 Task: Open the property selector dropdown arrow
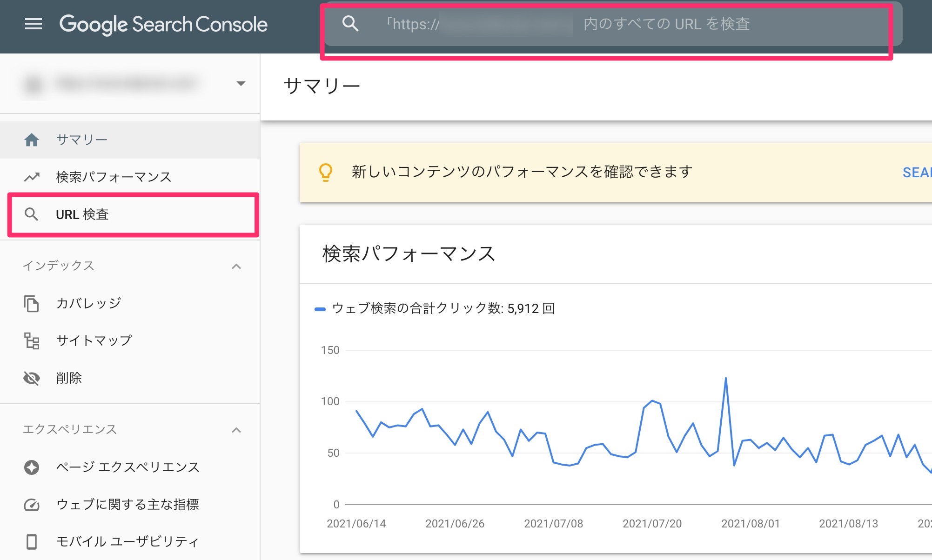coord(241,84)
